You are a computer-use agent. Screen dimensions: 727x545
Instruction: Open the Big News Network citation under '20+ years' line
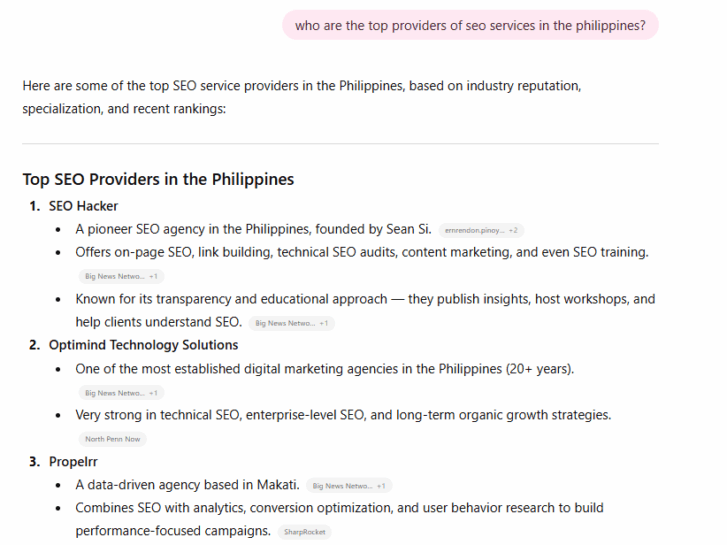pos(121,393)
